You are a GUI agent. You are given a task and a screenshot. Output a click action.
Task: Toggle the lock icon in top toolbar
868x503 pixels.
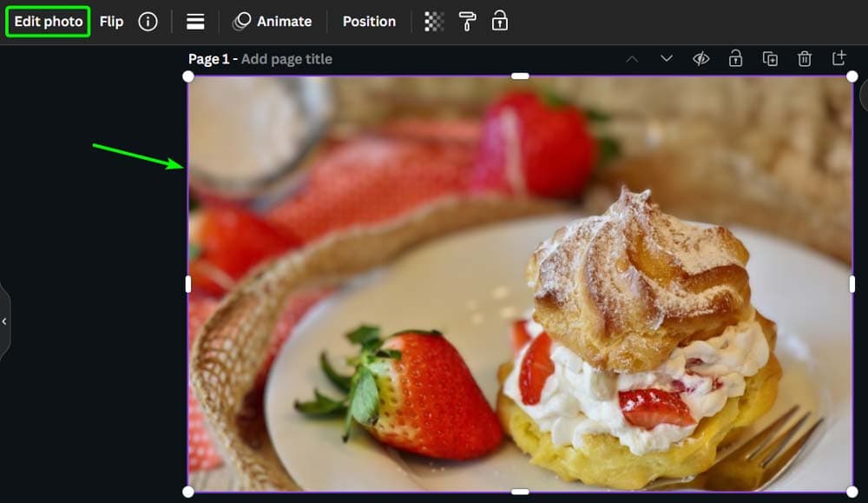(x=500, y=21)
